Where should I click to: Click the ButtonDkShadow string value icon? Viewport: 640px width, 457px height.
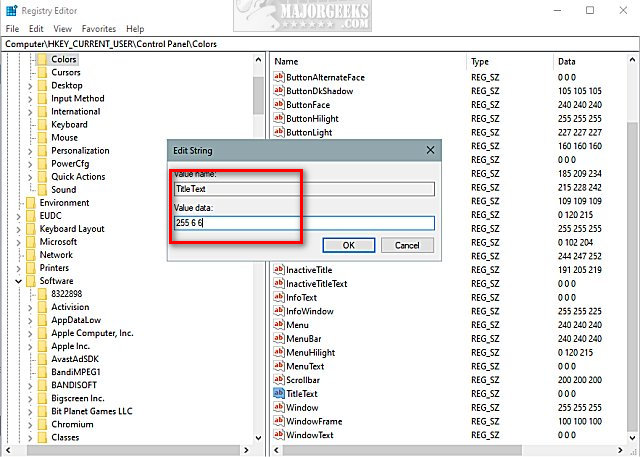coord(279,91)
